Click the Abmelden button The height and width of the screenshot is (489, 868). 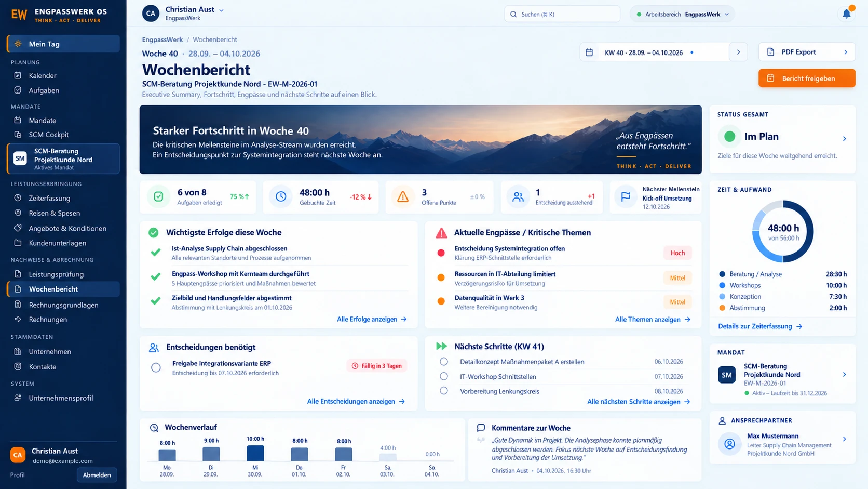97,475
